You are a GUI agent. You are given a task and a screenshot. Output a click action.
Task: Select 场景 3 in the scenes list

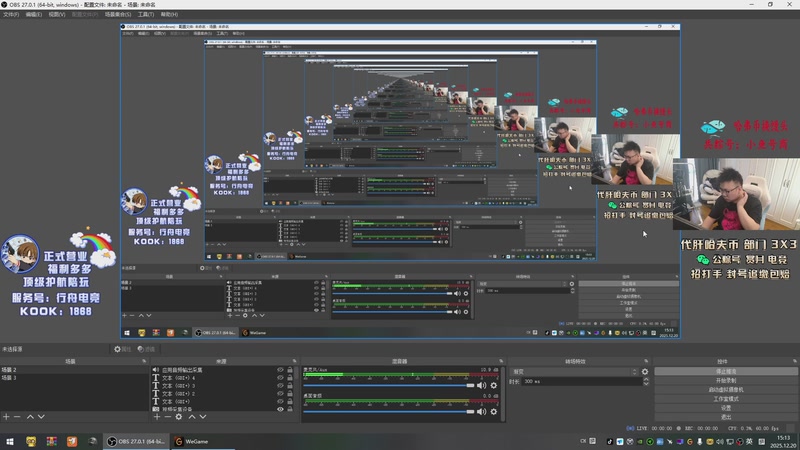pos(74,378)
